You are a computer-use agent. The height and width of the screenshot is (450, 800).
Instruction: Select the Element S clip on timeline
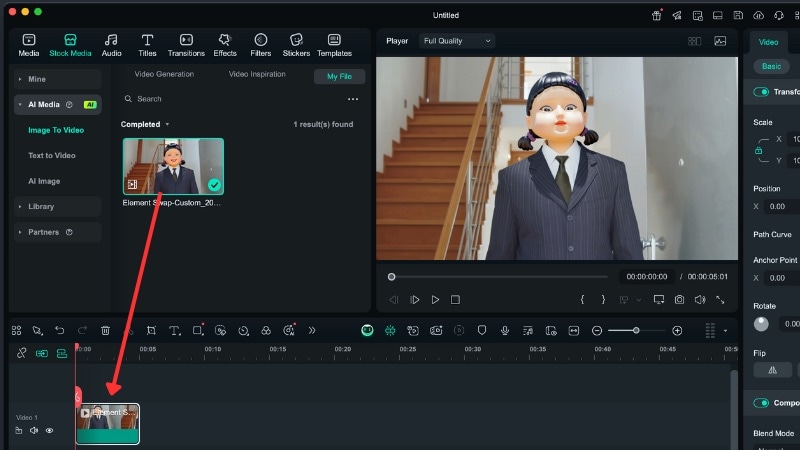pyautogui.click(x=108, y=424)
